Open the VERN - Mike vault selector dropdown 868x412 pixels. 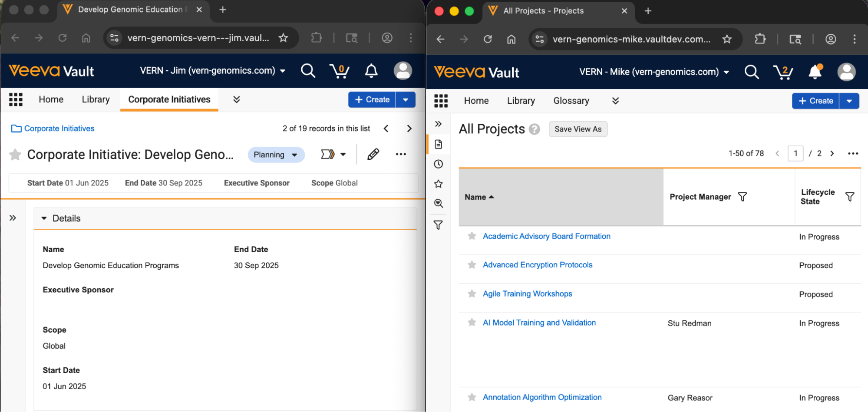point(653,72)
